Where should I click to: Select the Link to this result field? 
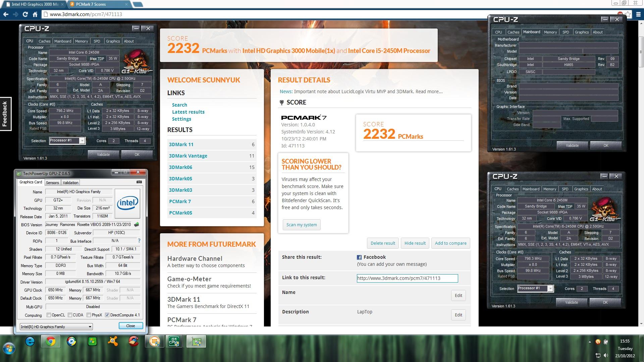407,278
